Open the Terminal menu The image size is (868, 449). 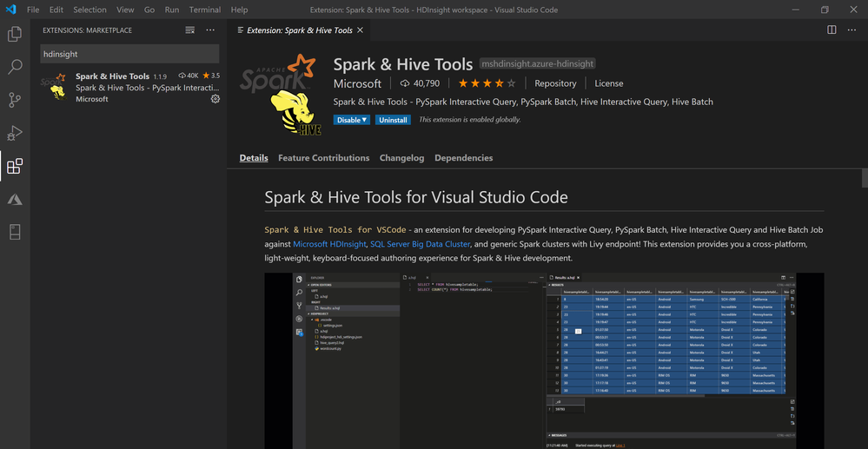pyautogui.click(x=205, y=10)
